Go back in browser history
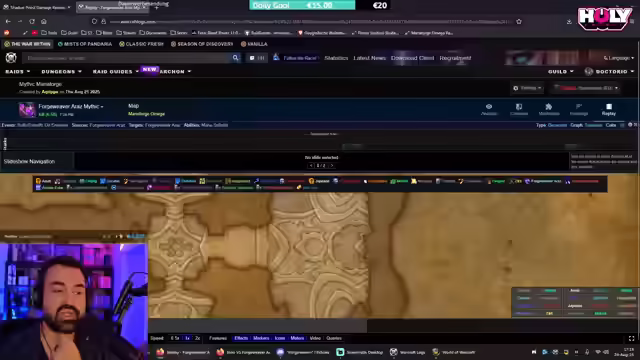The image size is (640, 360). 8,22
